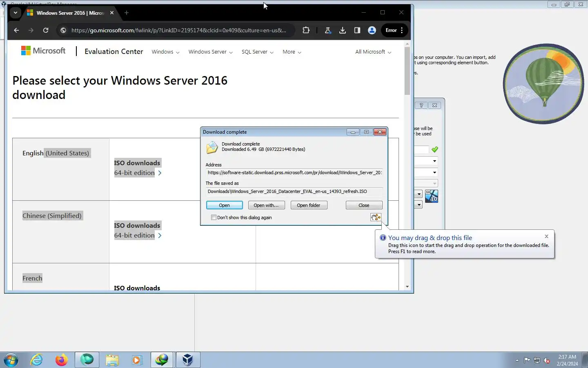
Task: Dismiss the drag & drop tooltip balloon
Action: click(x=546, y=236)
